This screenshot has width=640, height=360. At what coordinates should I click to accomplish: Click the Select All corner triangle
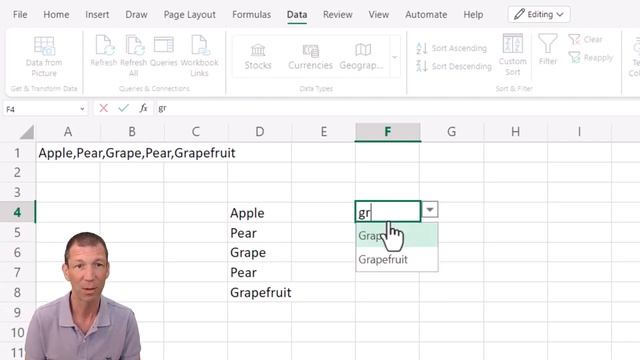pyautogui.click(x=27, y=132)
